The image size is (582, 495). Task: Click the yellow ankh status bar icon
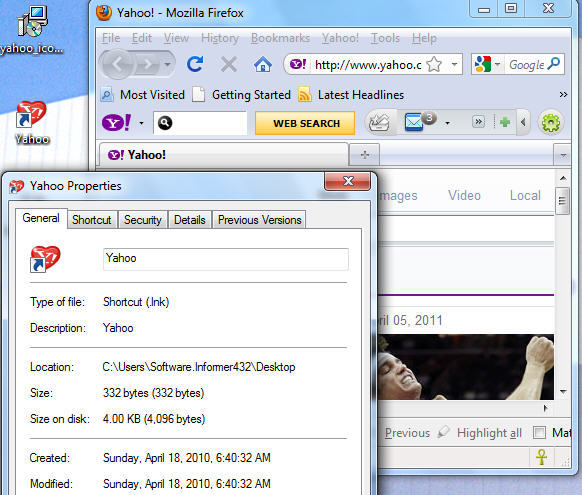(542, 457)
